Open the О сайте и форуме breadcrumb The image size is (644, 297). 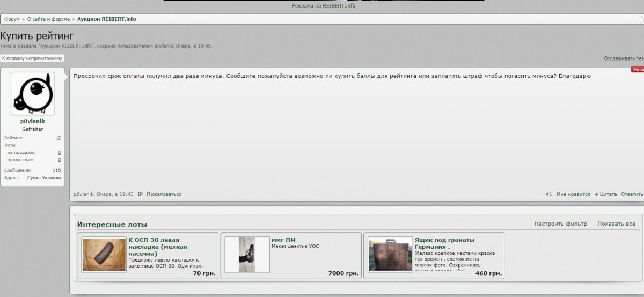tap(48, 19)
